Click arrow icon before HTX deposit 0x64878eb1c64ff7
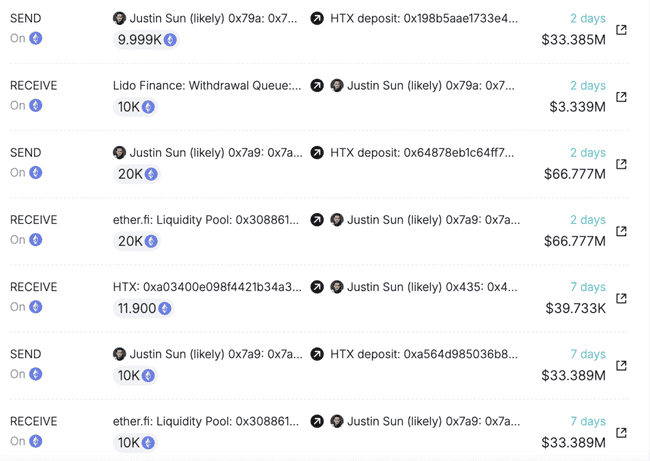The height and width of the screenshot is (461, 650). click(x=317, y=153)
